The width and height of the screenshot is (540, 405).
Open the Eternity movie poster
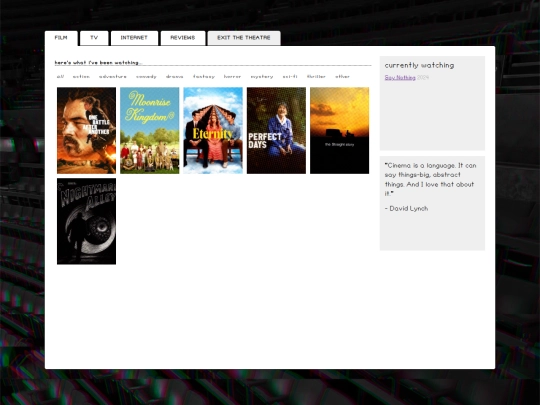(213, 131)
